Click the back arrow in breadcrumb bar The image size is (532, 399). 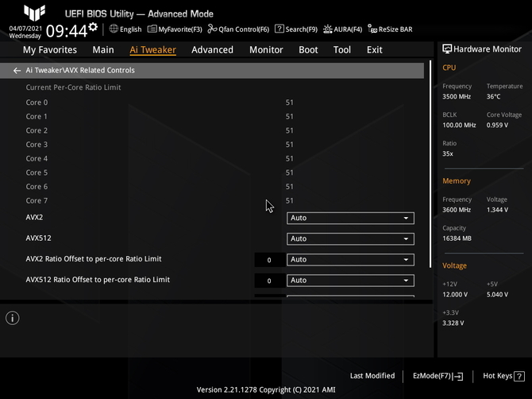pos(17,71)
